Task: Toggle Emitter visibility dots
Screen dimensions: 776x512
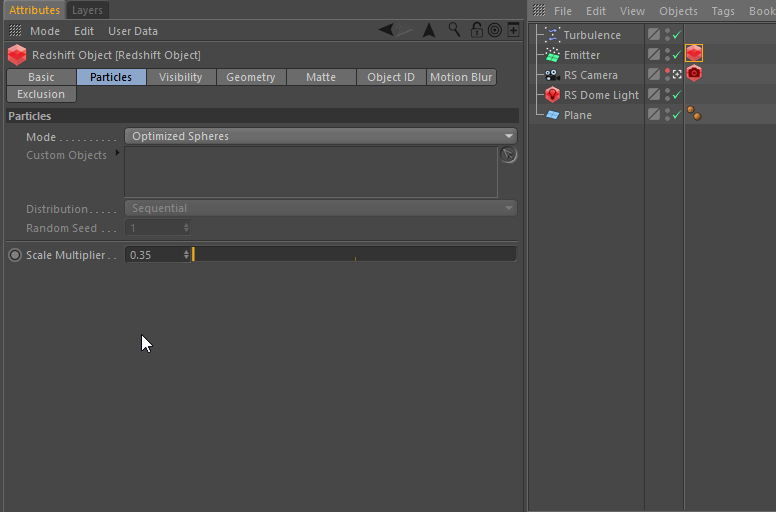Action: pos(667,54)
